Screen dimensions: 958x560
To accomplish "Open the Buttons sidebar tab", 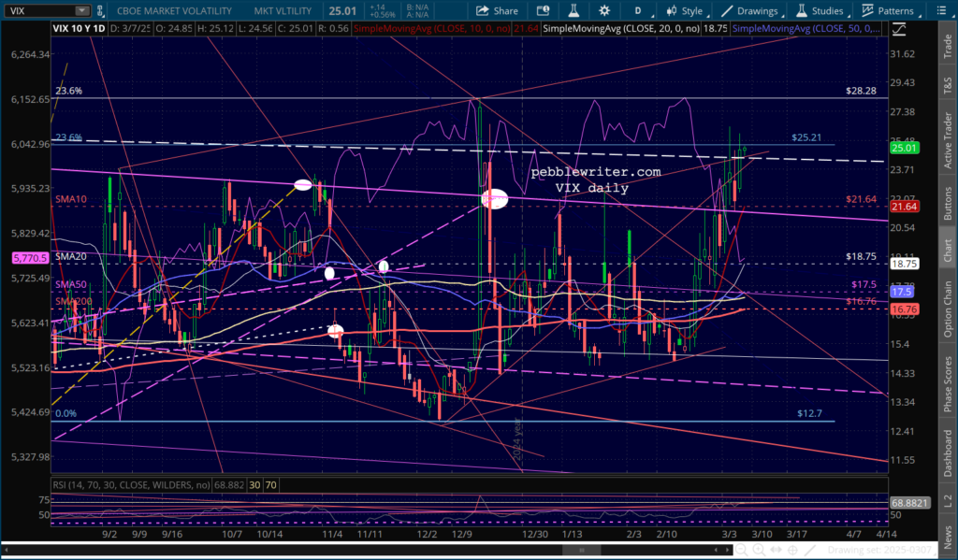I will pos(948,203).
